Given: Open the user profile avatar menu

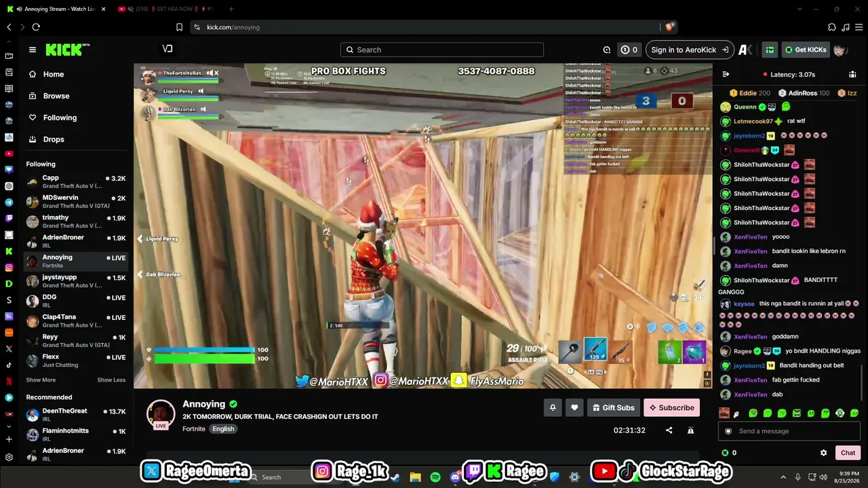Looking at the screenshot, I should coord(841,49).
